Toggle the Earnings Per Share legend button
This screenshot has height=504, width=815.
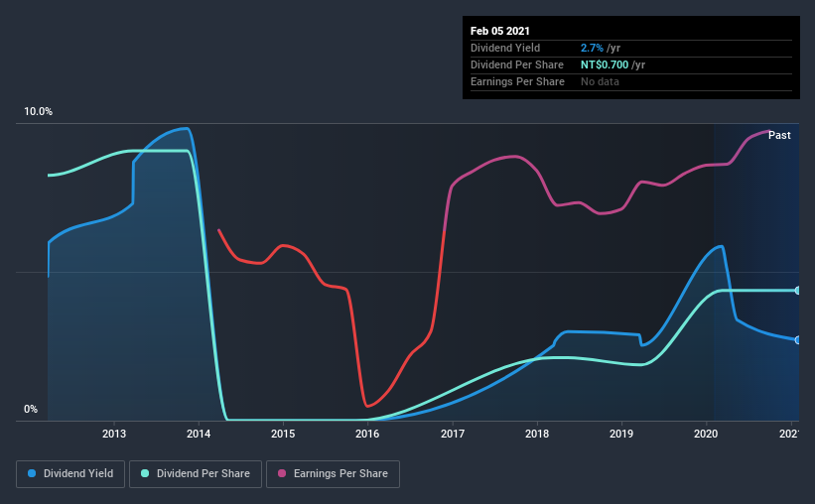point(333,474)
